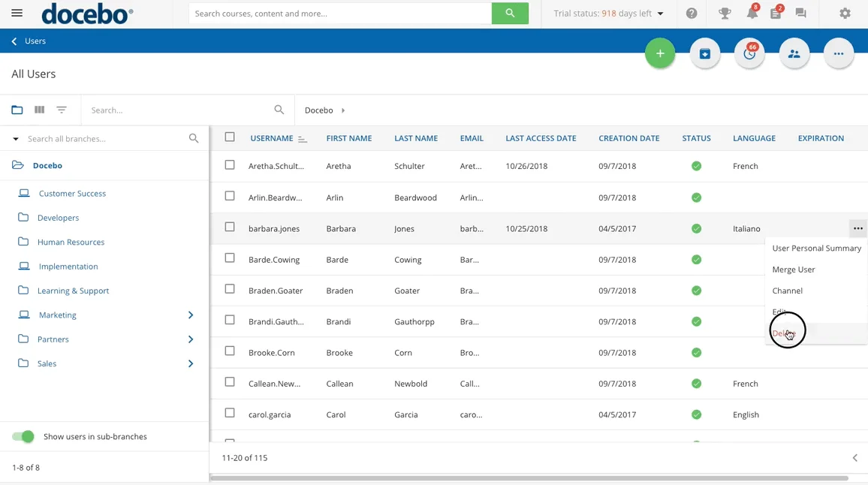The image size is (868, 485).
Task: Open the notifications bell icon
Action: point(752,14)
